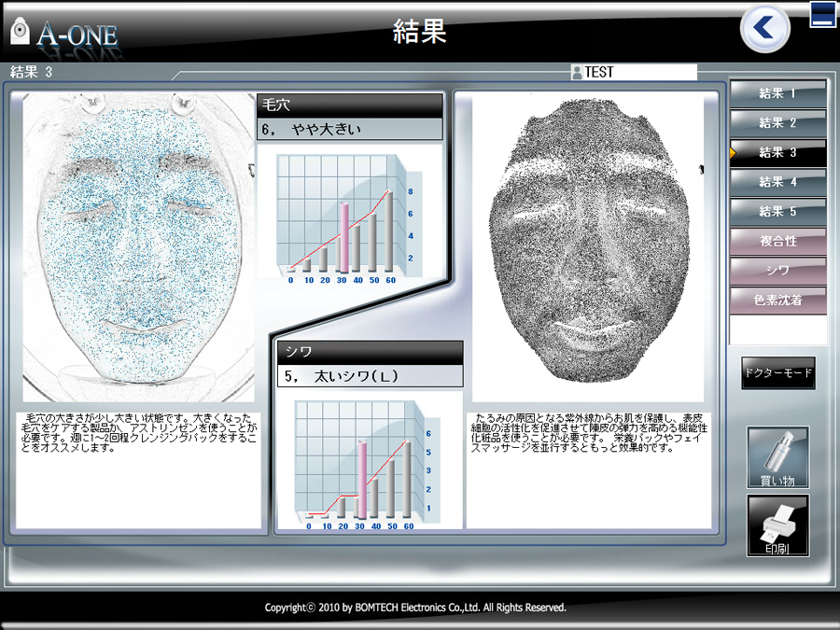Switch to 結果 2 tab

coord(777,122)
